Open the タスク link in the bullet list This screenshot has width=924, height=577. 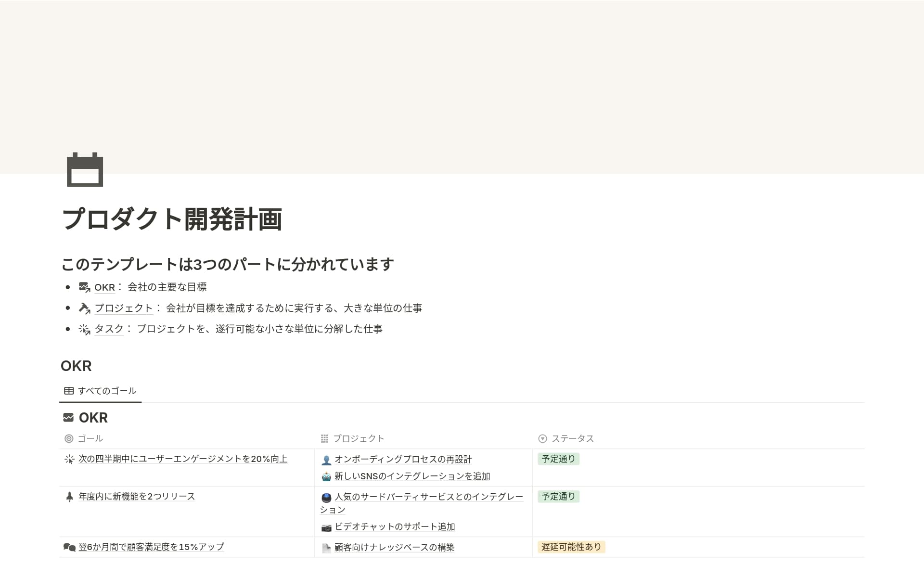[109, 329]
